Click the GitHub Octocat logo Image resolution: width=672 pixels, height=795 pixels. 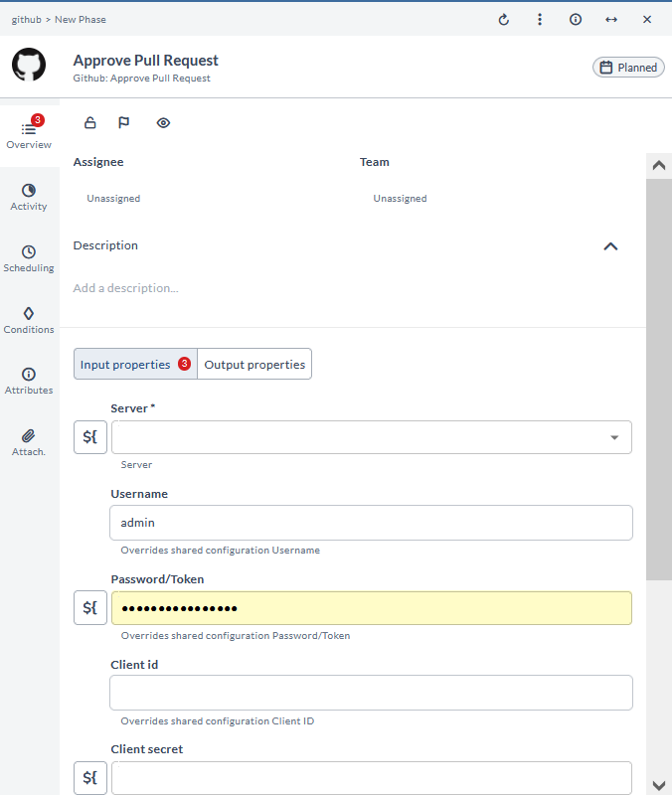[29, 65]
